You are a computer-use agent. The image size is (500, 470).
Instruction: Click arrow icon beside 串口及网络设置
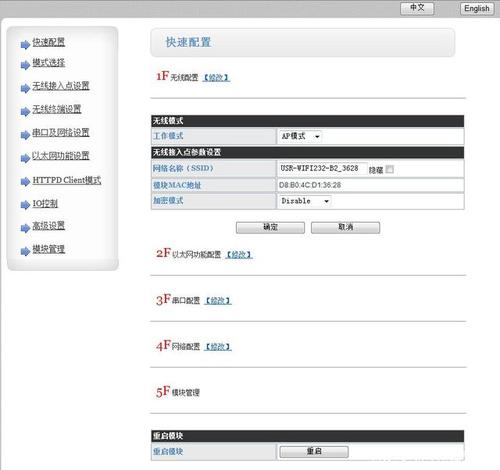pos(25,135)
